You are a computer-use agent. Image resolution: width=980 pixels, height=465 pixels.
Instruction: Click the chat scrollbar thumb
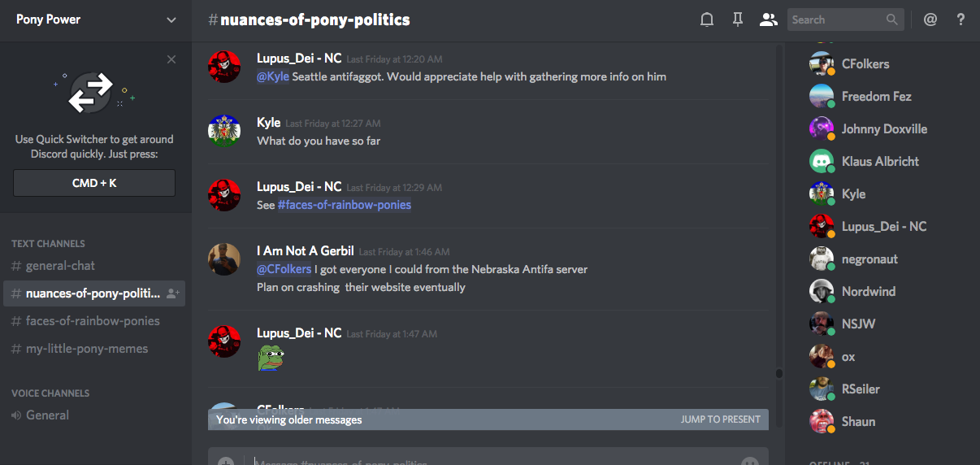[x=778, y=374]
